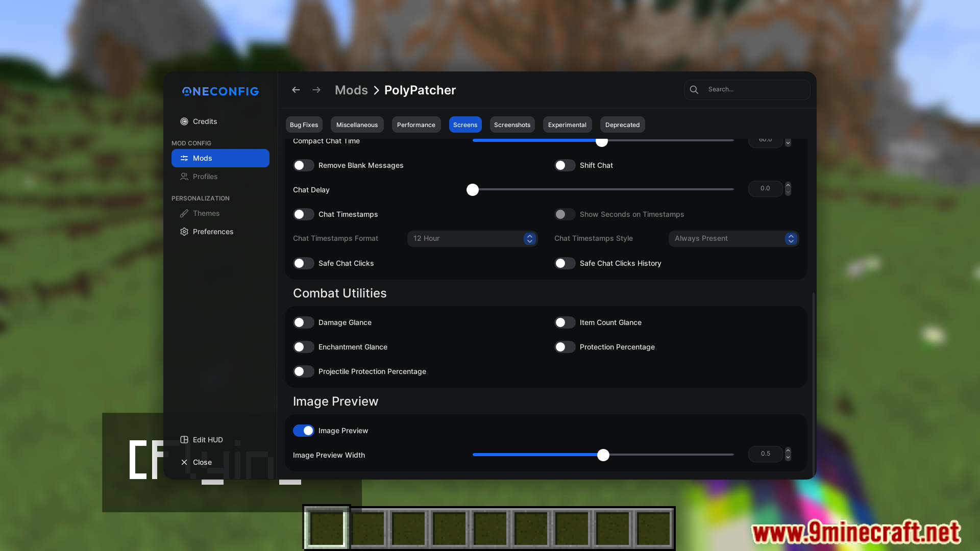
Task: Toggle Remove Blank Messages switch
Action: coord(304,165)
